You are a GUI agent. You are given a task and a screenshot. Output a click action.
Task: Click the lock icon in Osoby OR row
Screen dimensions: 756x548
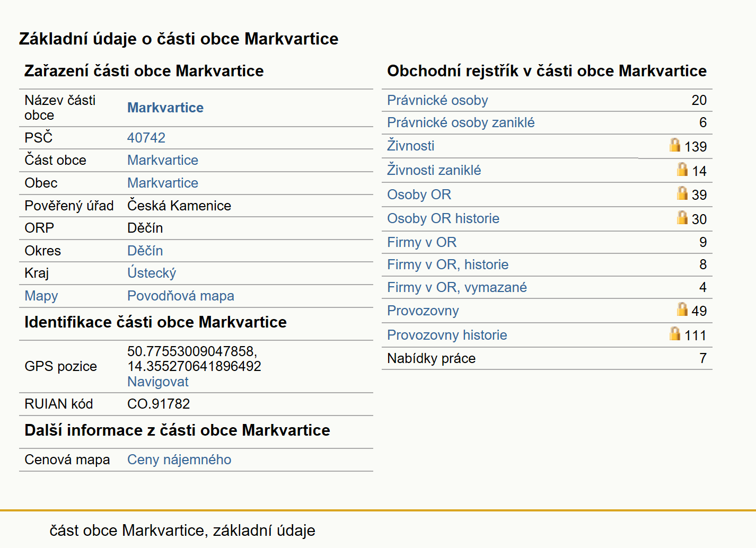[682, 193]
